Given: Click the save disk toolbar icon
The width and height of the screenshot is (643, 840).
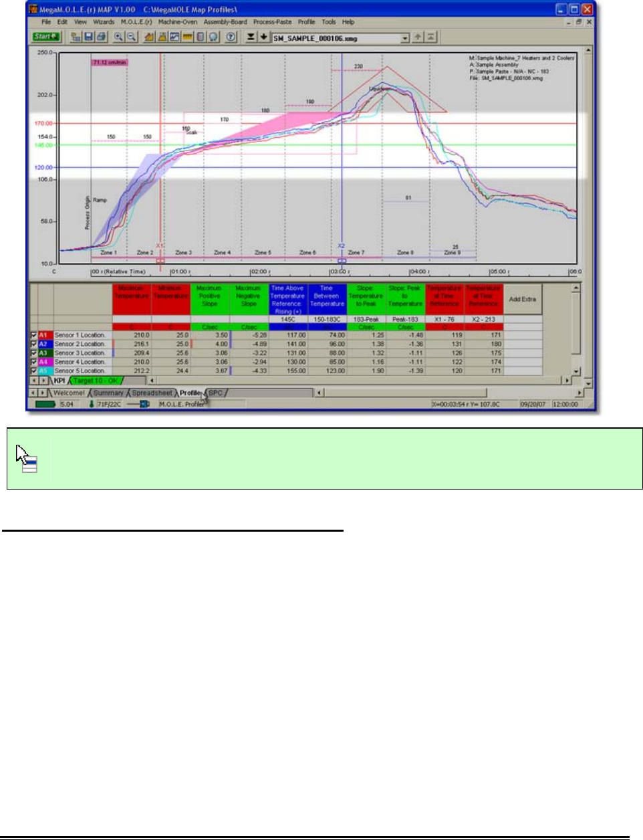Looking at the screenshot, I should click(x=88, y=37).
